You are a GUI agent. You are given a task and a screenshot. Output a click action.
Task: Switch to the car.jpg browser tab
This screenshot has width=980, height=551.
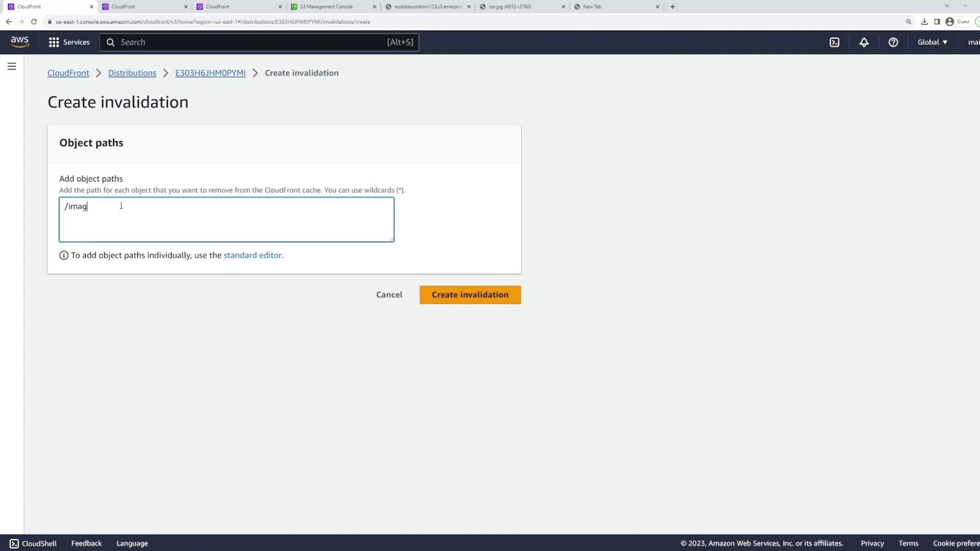(509, 7)
